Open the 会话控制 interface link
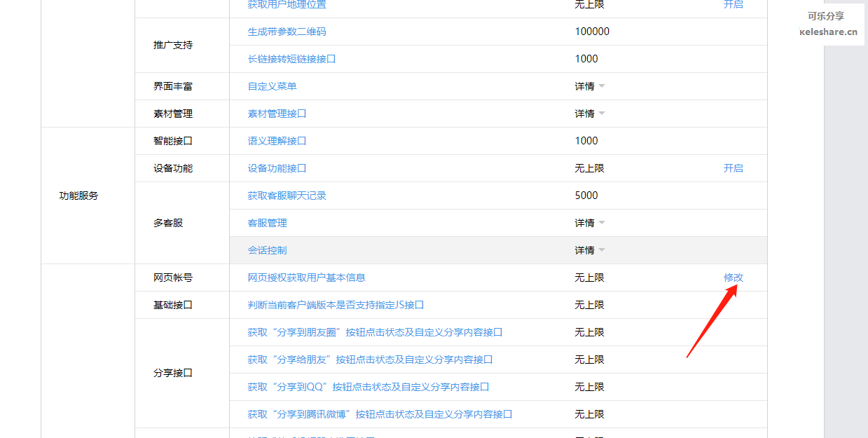The image size is (868, 438). coord(267,250)
